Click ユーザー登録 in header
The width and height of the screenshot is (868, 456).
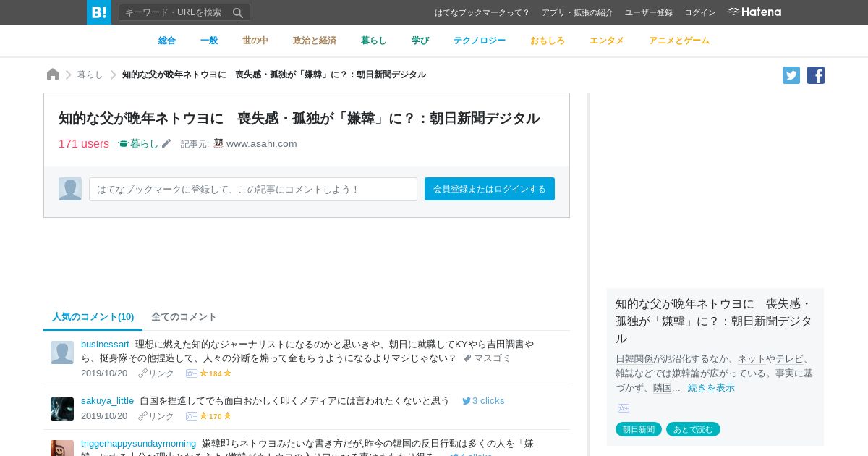[649, 12]
